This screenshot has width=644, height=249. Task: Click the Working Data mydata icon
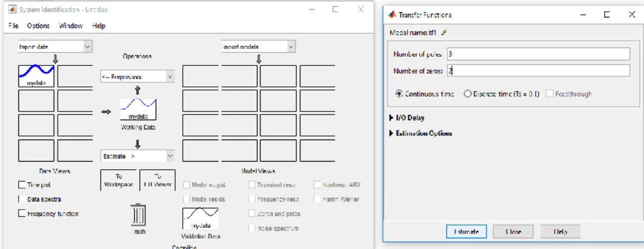click(138, 109)
